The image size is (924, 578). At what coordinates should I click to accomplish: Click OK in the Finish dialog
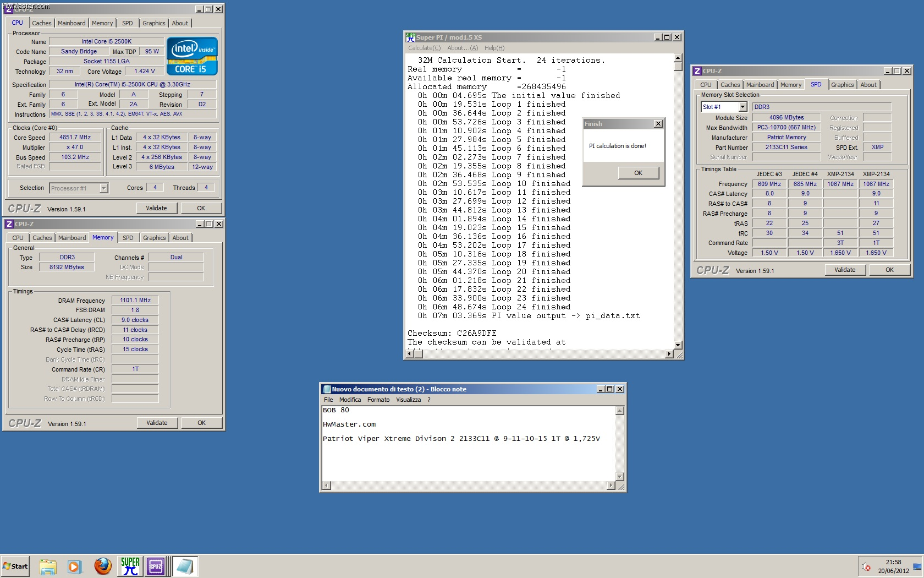point(638,173)
